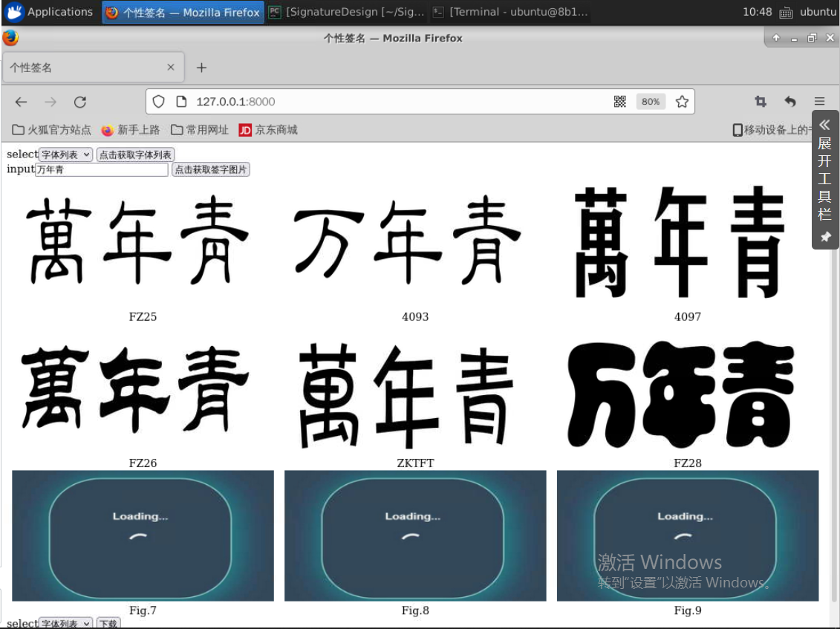Open a new browser tab
This screenshot has width=840, height=629.
click(x=201, y=68)
